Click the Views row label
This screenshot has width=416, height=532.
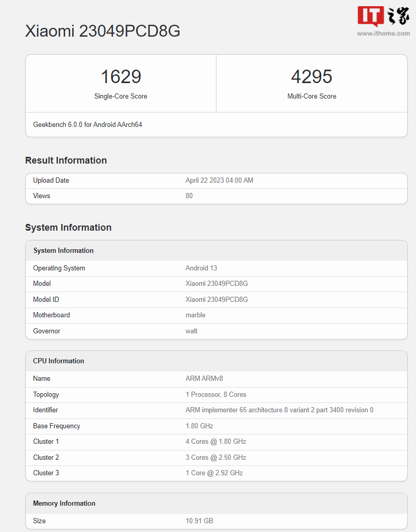tap(42, 196)
